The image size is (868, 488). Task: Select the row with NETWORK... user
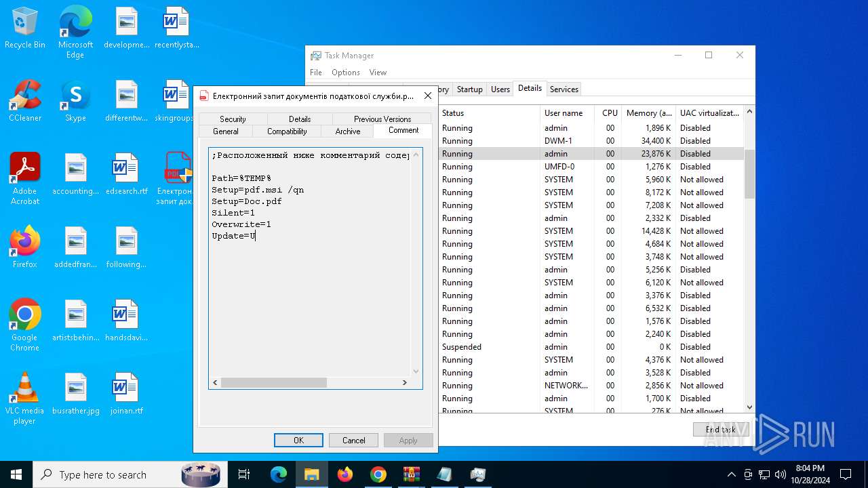(x=591, y=386)
